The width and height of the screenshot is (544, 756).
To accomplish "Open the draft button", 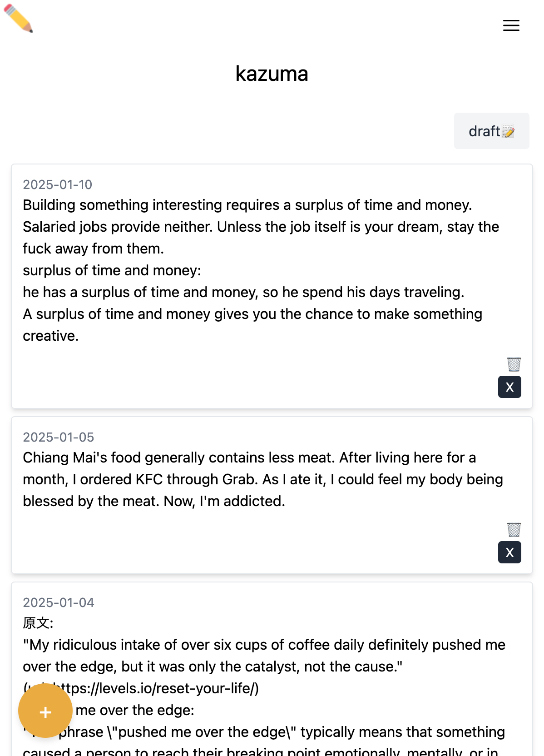I will click(x=491, y=131).
